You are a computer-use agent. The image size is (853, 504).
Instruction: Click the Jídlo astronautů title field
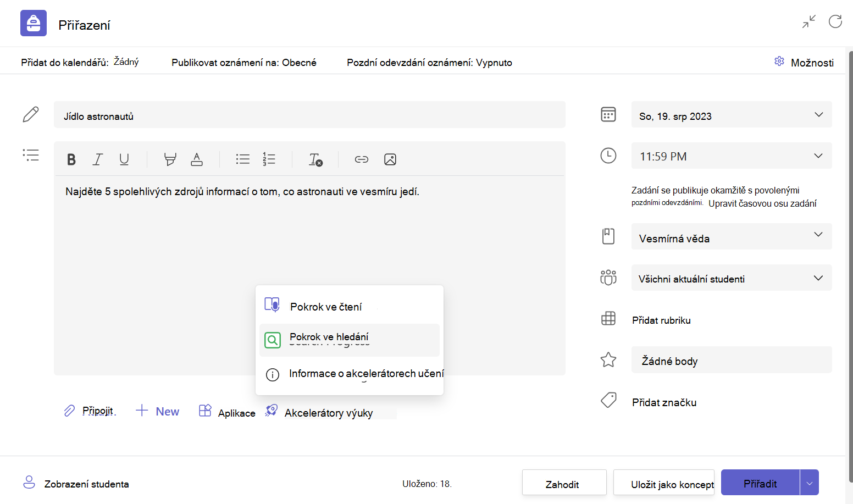tap(309, 114)
